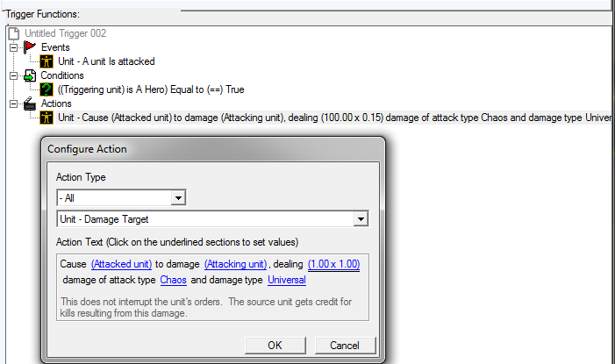Image resolution: width=615 pixels, height=364 pixels.
Task: Click the (Attacking unit) link
Action: 236,264
